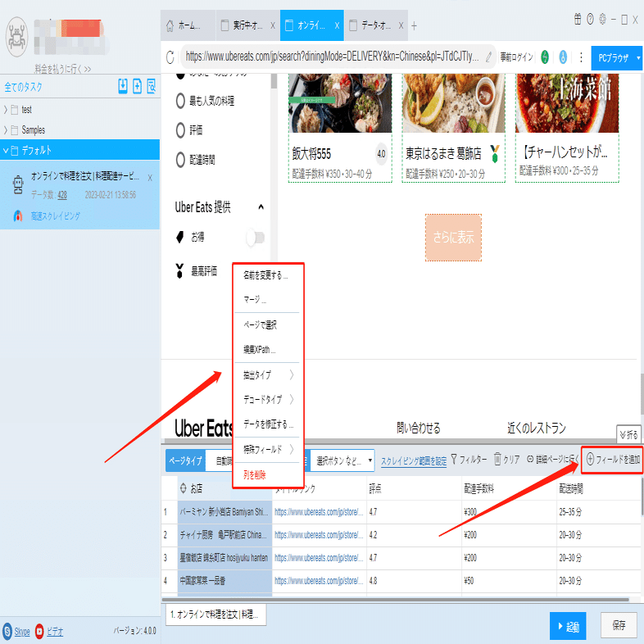Click the ページタイプ tab
Screen dimensions: 644x644
tap(185, 460)
